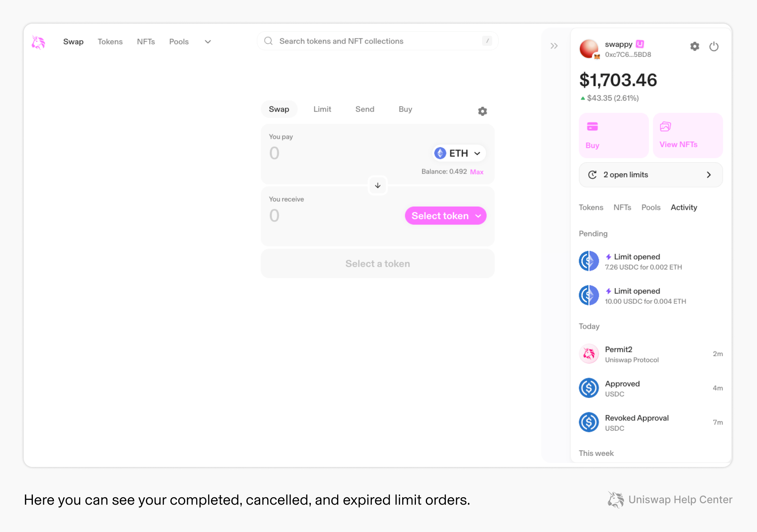The width and height of the screenshot is (757, 532).
Task: Click the pink Buy card button
Action: (614, 136)
